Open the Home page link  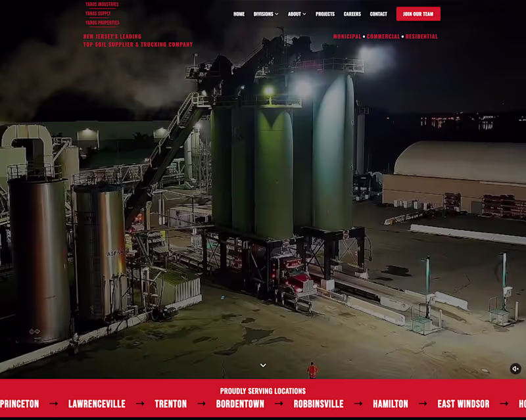click(x=239, y=14)
